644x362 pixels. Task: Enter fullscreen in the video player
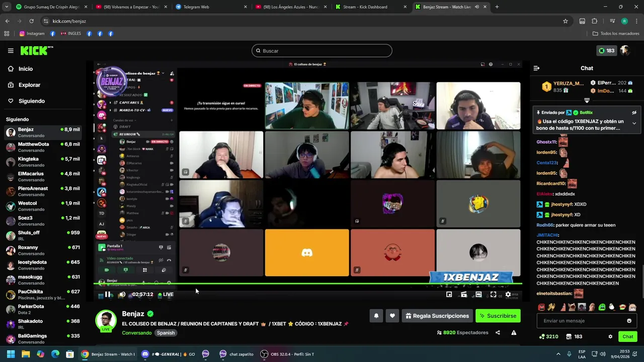[493, 295]
